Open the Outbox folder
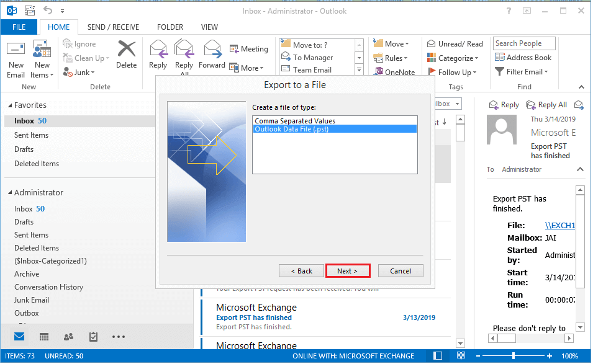This screenshot has height=364, width=593. click(27, 313)
